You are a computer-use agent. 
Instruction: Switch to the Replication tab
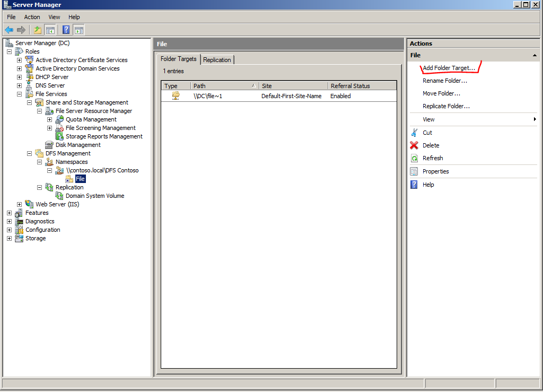(x=217, y=60)
